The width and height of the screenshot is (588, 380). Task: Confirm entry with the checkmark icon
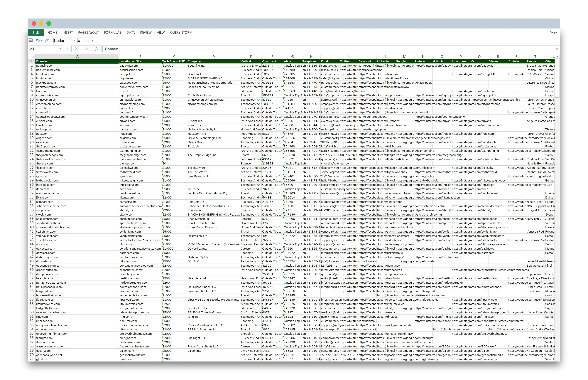(86, 49)
